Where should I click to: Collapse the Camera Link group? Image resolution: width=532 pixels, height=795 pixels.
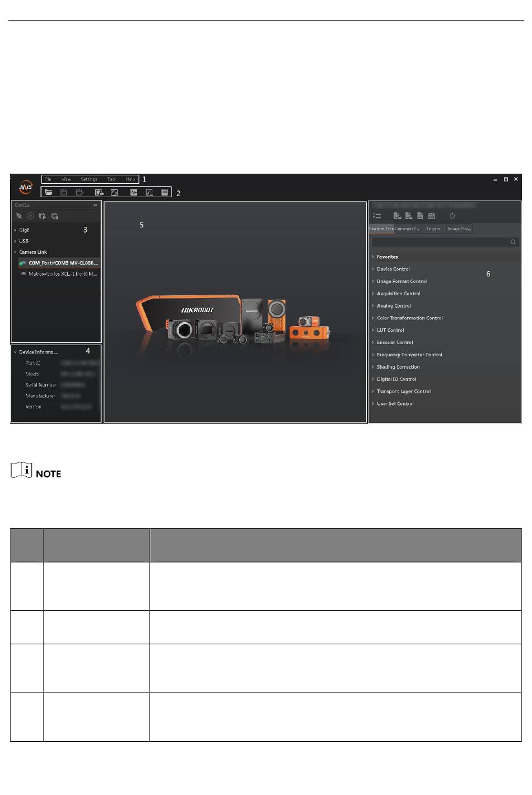[x=15, y=252]
